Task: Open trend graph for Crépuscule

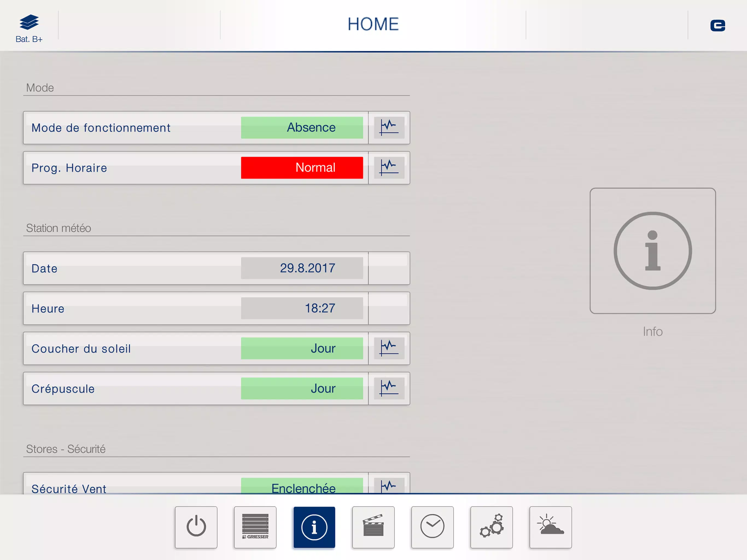Action: (389, 389)
